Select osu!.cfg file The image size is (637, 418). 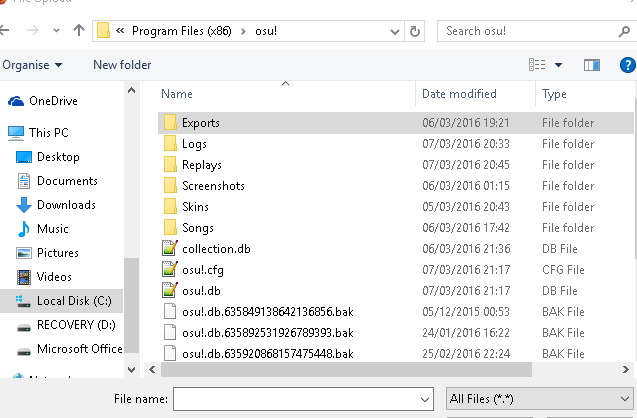pyautogui.click(x=396, y=270)
